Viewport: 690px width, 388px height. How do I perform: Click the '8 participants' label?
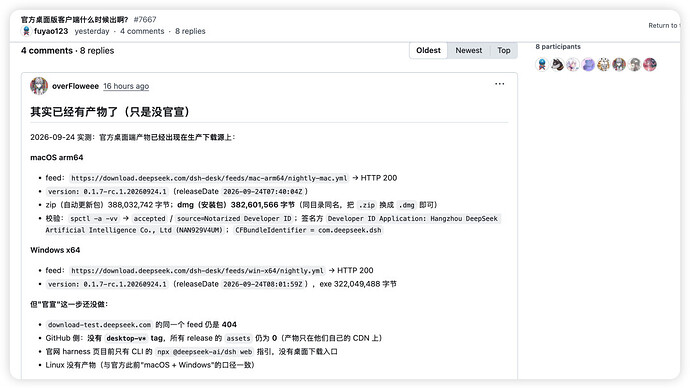coord(558,47)
